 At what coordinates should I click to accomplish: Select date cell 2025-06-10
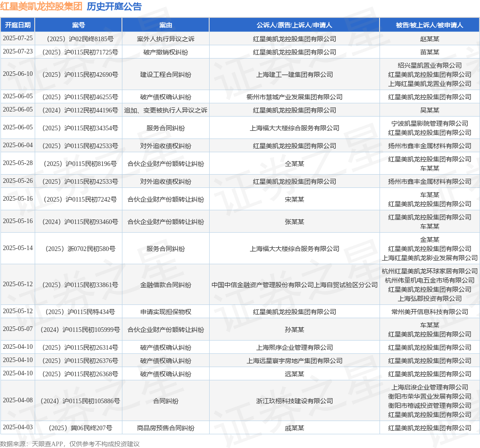click(18, 74)
